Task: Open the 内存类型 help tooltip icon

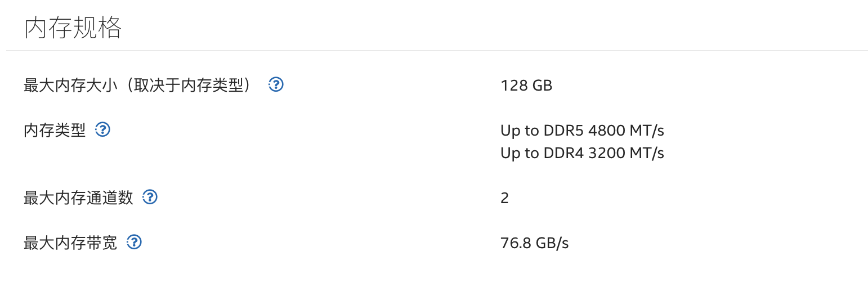Action: (x=102, y=130)
